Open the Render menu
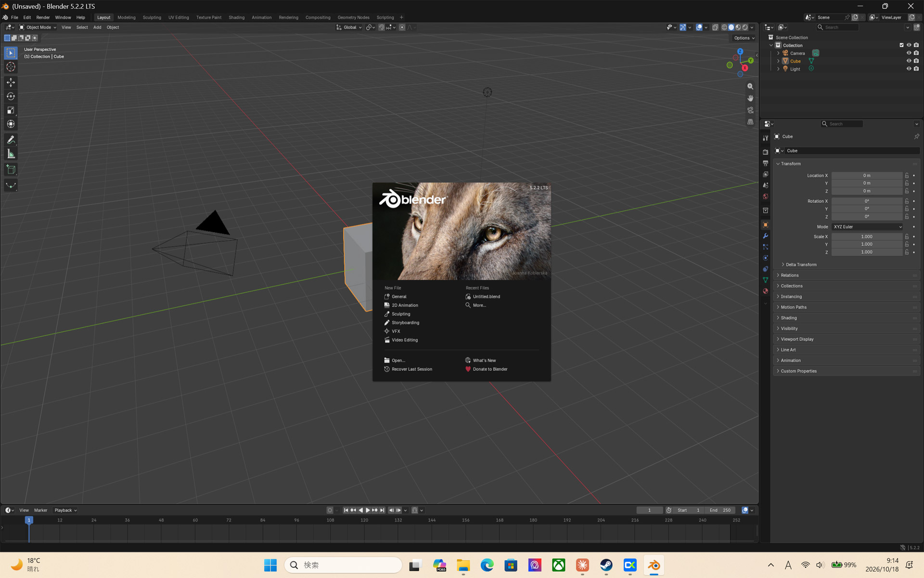Viewport: 924px width, 578px height. pyautogui.click(x=43, y=17)
